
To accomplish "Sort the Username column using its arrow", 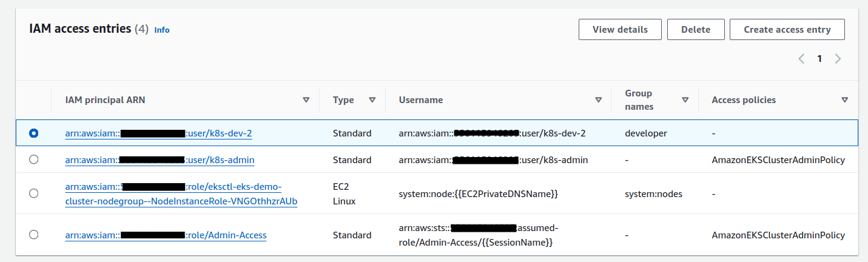I will pos(598,100).
